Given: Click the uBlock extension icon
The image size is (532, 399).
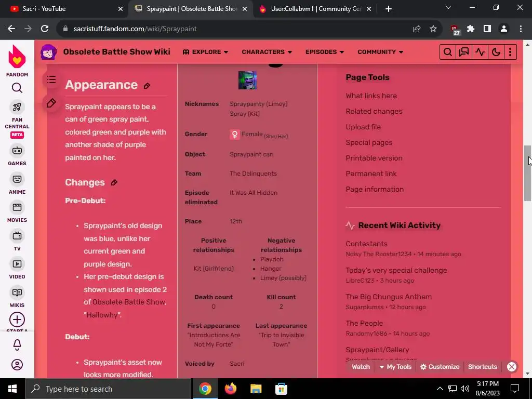Looking at the screenshot, I should tap(455, 30).
